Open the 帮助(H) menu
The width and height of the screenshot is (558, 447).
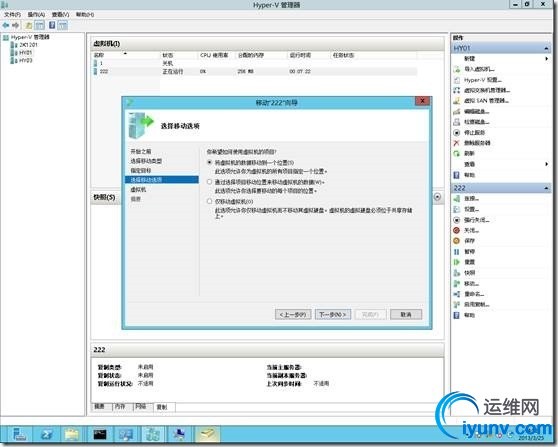(85, 15)
